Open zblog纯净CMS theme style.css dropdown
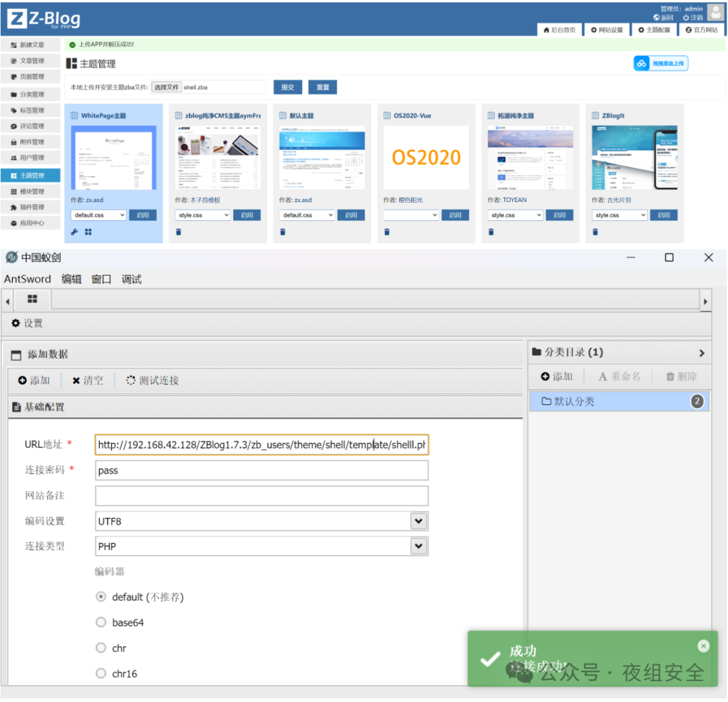The height and width of the screenshot is (702, 728). 202,216
